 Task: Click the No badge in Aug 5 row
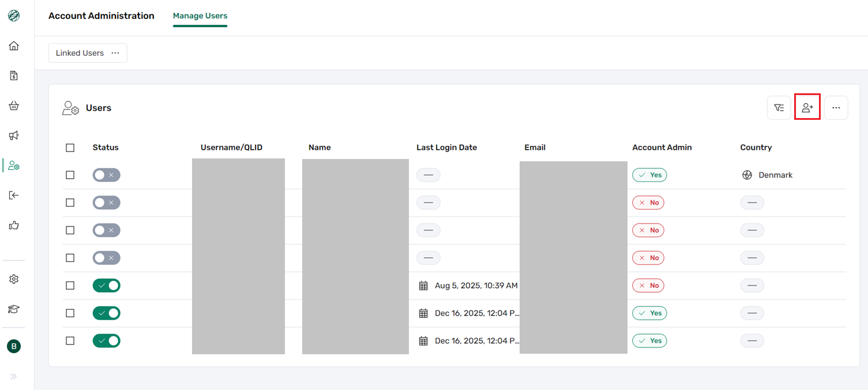pos(648,286)
